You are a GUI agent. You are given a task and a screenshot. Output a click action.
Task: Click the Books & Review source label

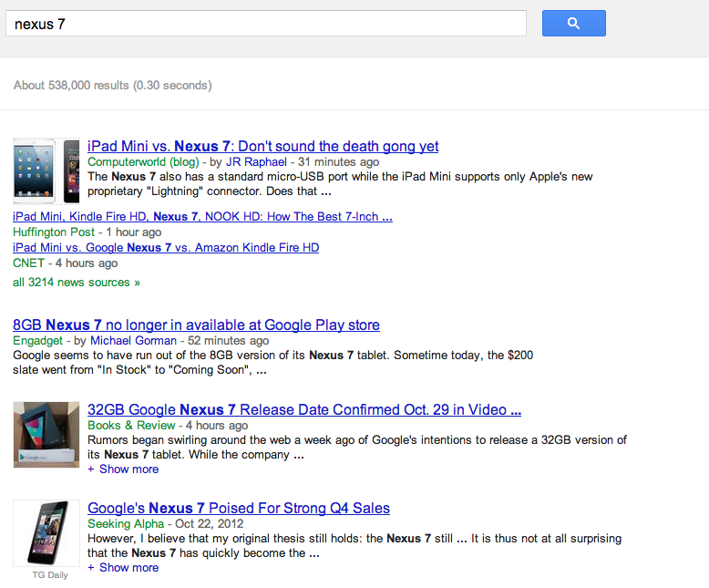131,426
